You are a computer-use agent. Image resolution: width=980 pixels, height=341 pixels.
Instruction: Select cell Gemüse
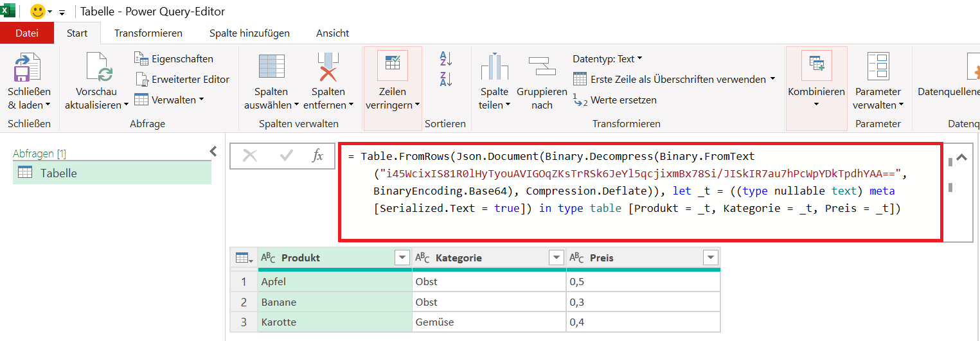point(489,322)
